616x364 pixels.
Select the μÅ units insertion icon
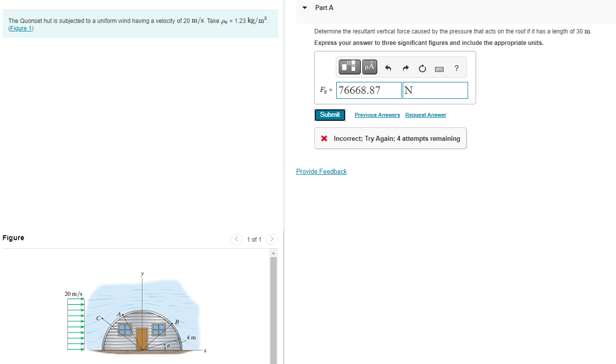point(369,66)
